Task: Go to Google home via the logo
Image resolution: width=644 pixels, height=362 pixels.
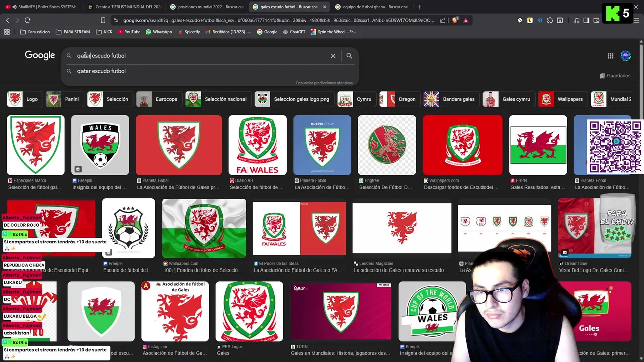Action: point(40,55)
